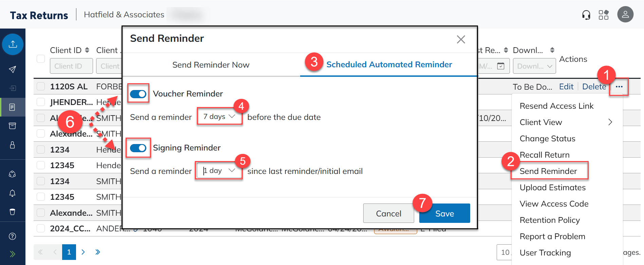Open the 7 days voucher dropdown
644x265 pixels.
click(219, 117)
